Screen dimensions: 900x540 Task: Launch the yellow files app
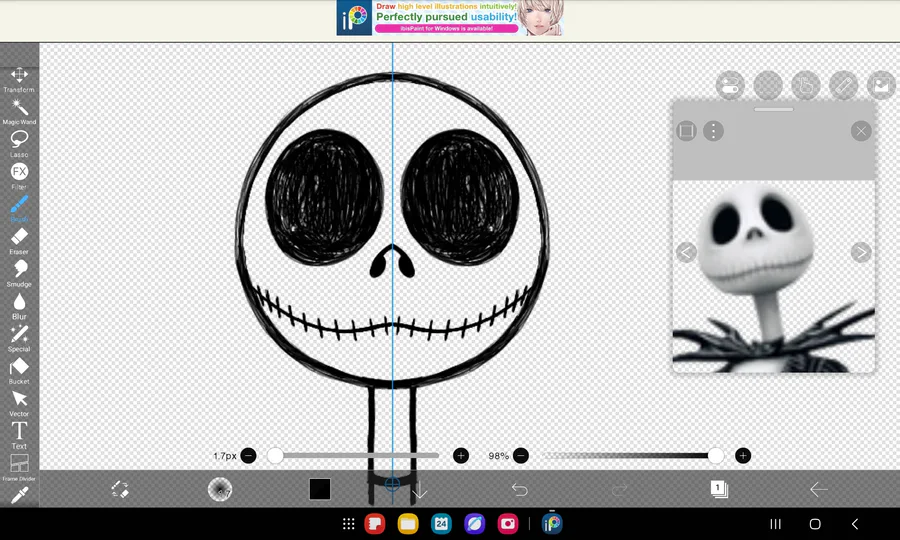click(408, 523)
